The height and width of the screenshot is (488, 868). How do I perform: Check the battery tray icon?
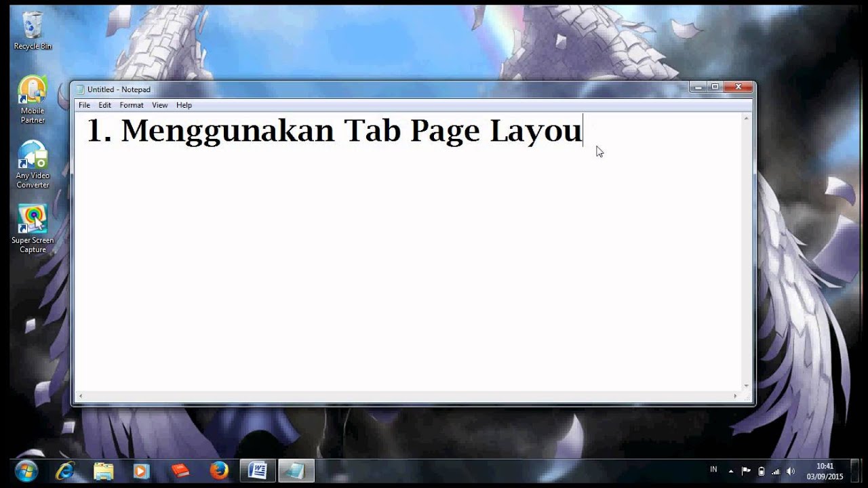(x=761, y=471)
